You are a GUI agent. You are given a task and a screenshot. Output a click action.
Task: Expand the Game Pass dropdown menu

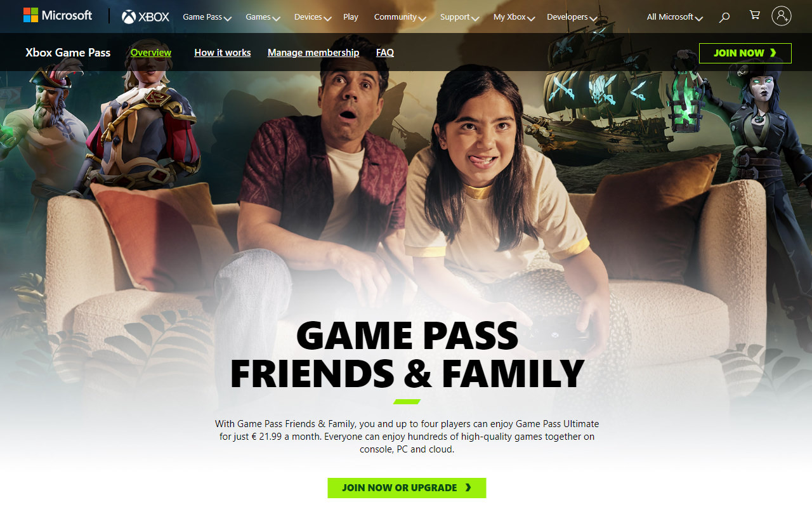[207, 17]
